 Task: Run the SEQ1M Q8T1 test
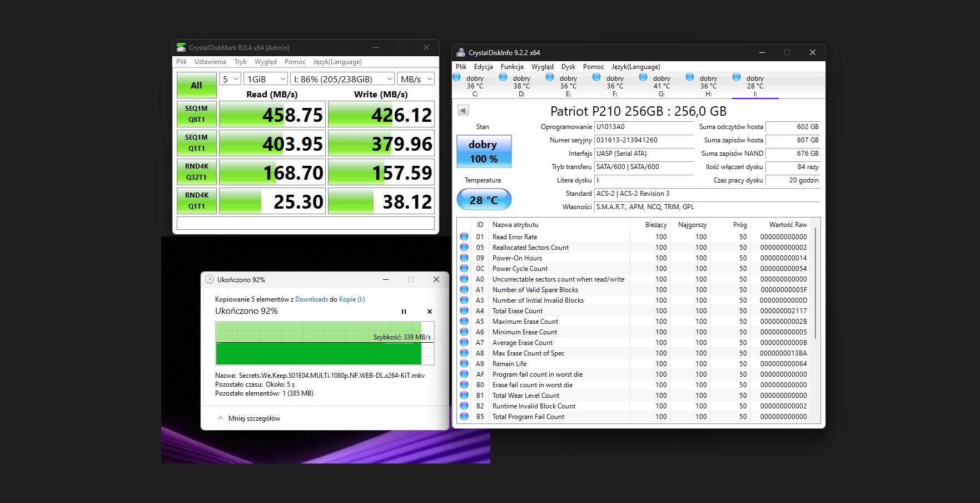point(196,114)
